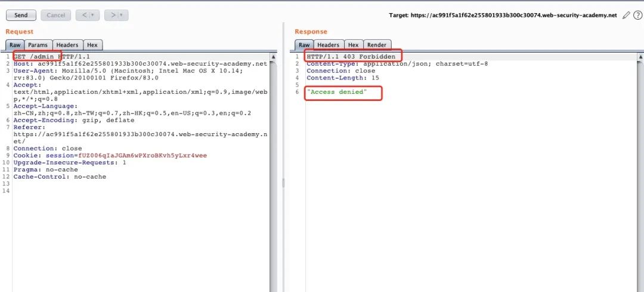644x292 pixels.
Task: Click the divider handle between request and response
Action: pos(283,183)
